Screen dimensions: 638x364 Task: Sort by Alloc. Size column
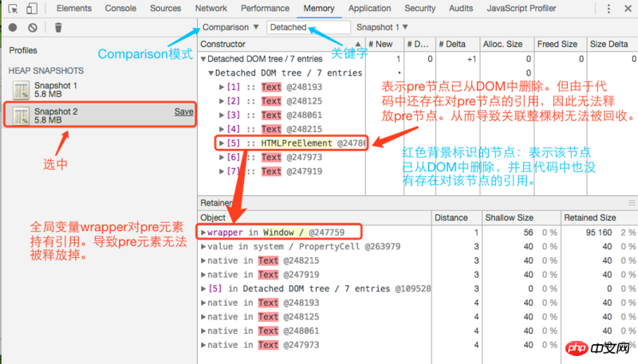click(506, 44)
